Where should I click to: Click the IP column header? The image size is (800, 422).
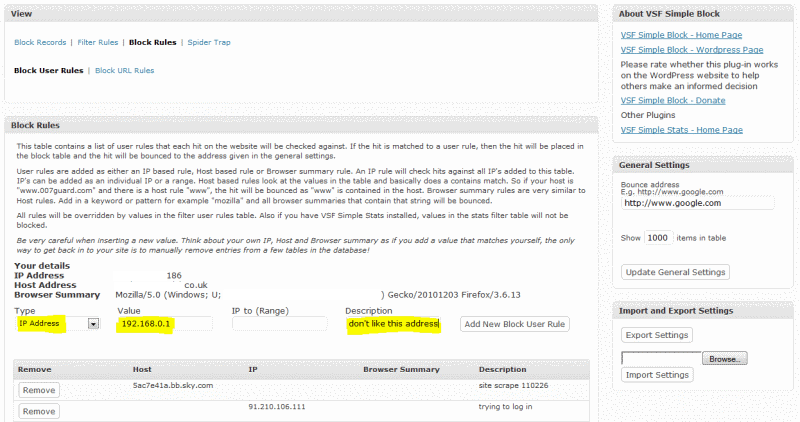coord(253,369)
